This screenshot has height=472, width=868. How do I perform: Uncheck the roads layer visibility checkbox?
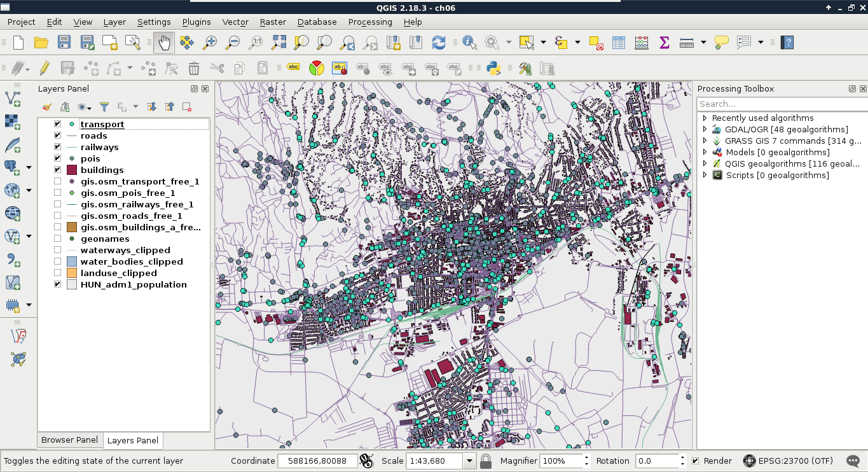click(58, 135)
